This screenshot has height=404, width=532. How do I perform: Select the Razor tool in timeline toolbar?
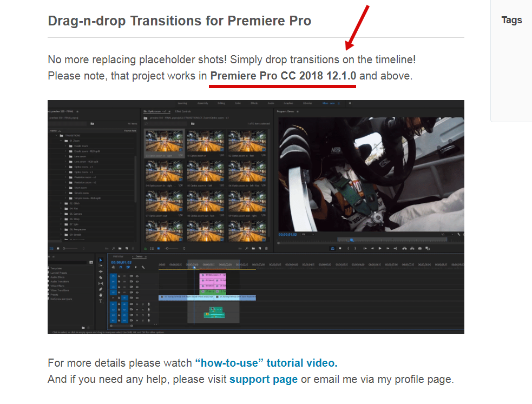pos(101,277)
